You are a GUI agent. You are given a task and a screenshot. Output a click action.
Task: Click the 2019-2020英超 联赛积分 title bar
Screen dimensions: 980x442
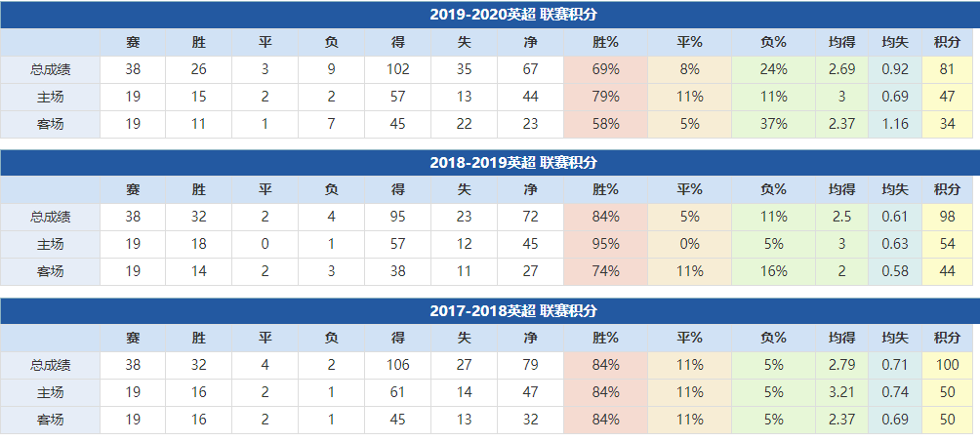[x=513, y=15]
